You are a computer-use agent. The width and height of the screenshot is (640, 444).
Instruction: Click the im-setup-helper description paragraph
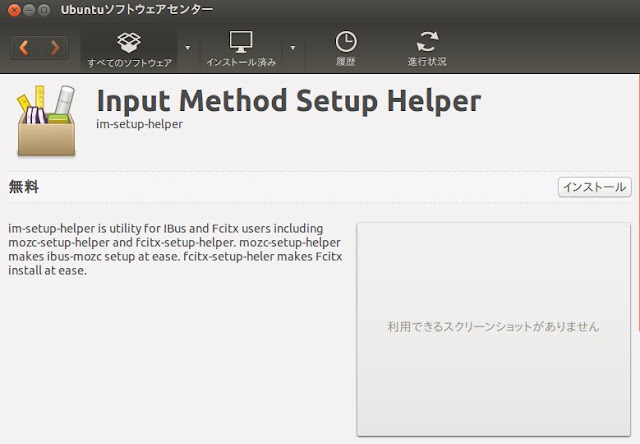pos(175,249)
